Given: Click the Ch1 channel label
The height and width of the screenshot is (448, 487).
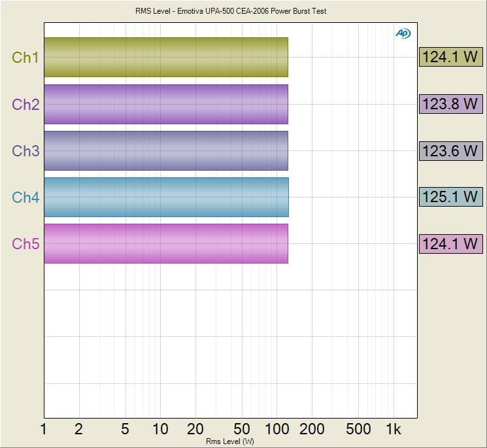Looking at the screenshot, I should point(25,58).
